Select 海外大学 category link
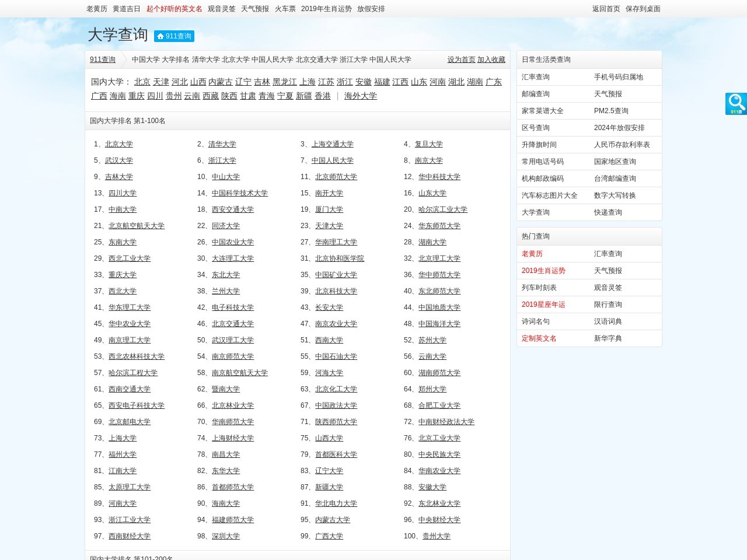 [x=360, y=96]
